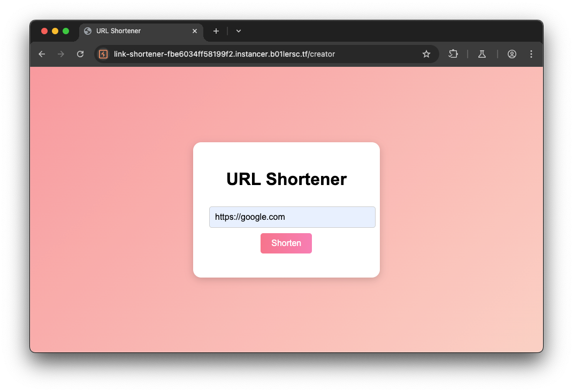Focus the https://google.com input field
573x392 pixels.
(x=292, y=217)
